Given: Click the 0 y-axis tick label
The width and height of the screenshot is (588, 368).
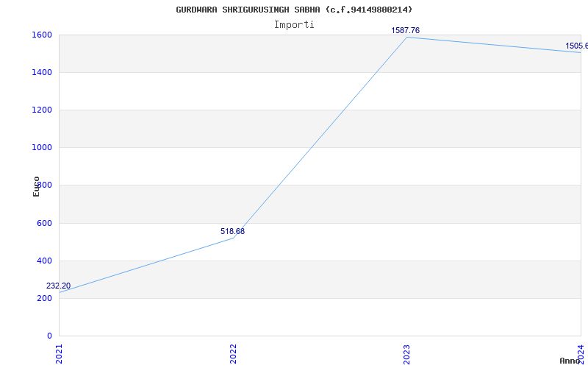Looking at the screenshot, I should click(49, 336).
